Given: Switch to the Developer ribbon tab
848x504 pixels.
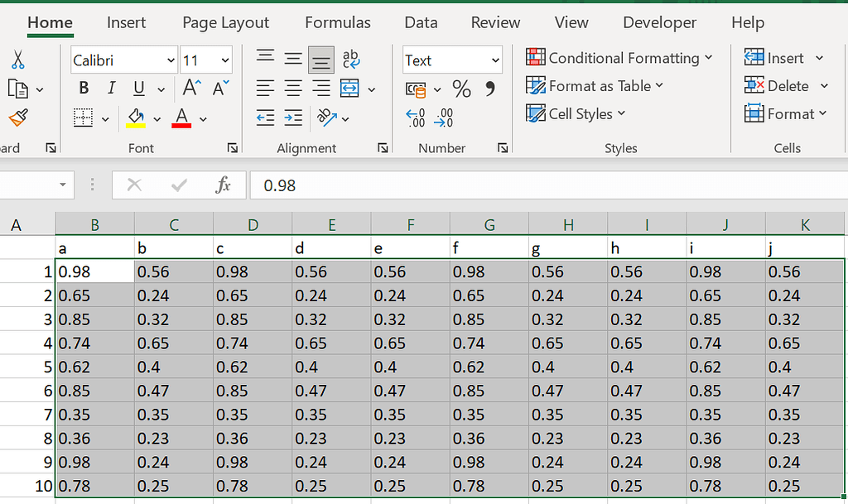Looking at the screenshot, I should click(x=659, y=22).
